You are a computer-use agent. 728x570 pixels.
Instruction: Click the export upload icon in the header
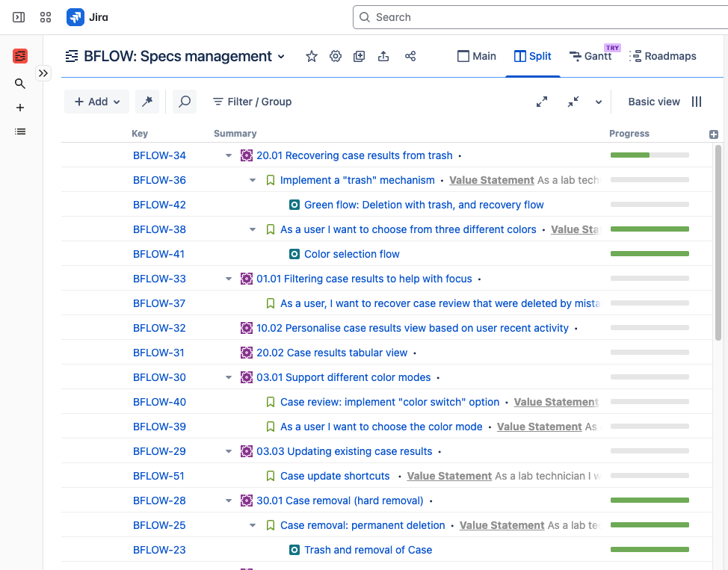pos(383,56)
